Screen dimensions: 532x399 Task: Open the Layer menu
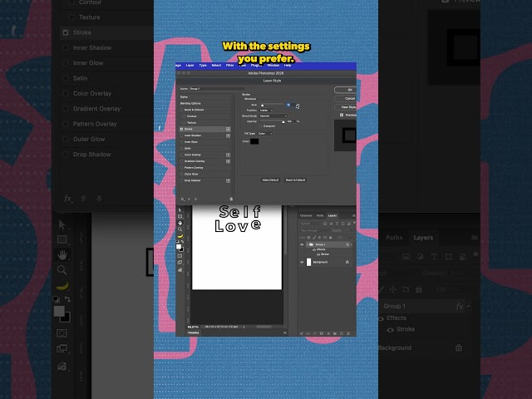(x=190, y=66)
